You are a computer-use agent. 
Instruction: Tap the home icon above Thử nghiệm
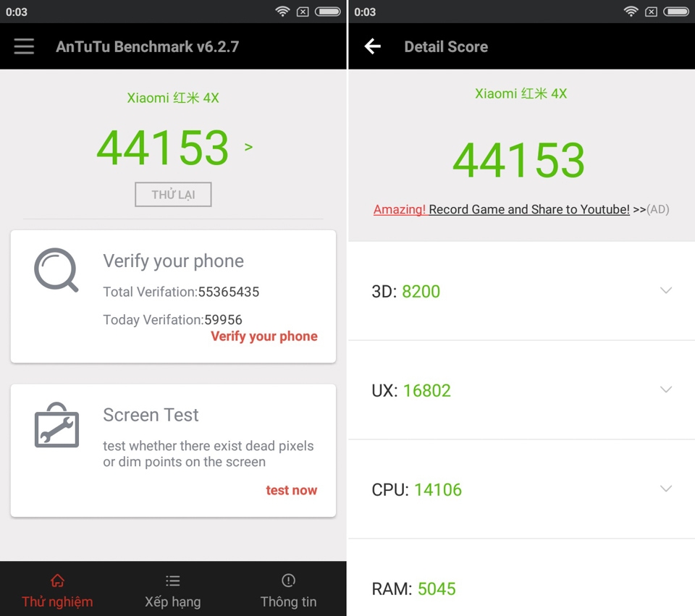tap(57, 580)
